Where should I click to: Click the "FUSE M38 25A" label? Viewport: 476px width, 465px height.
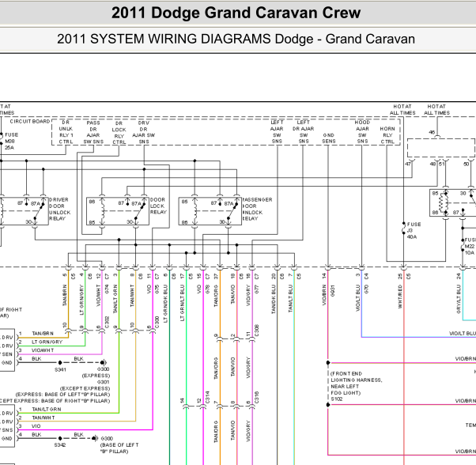(x=11, y=141)
